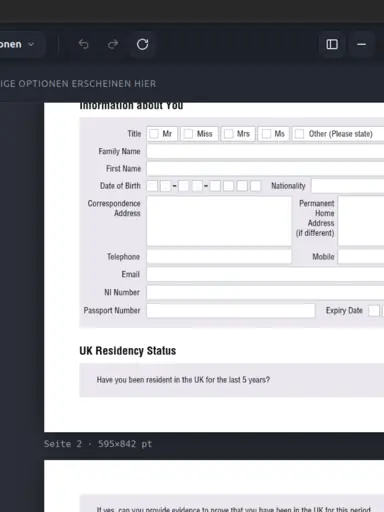The width and height of the screenshot is (384, 512).
Task: Check the Miss title checkbox
Action: tap(188, 134)
